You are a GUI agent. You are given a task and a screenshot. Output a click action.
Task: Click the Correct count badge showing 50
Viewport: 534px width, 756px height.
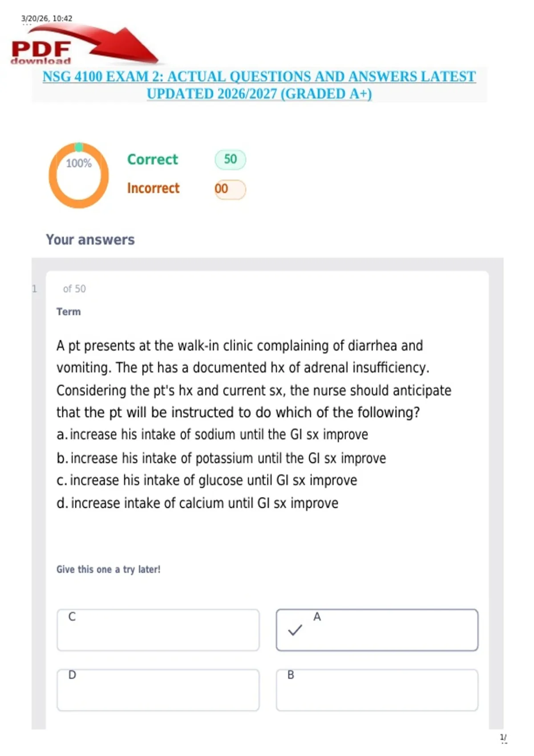(x=230, y=160)
